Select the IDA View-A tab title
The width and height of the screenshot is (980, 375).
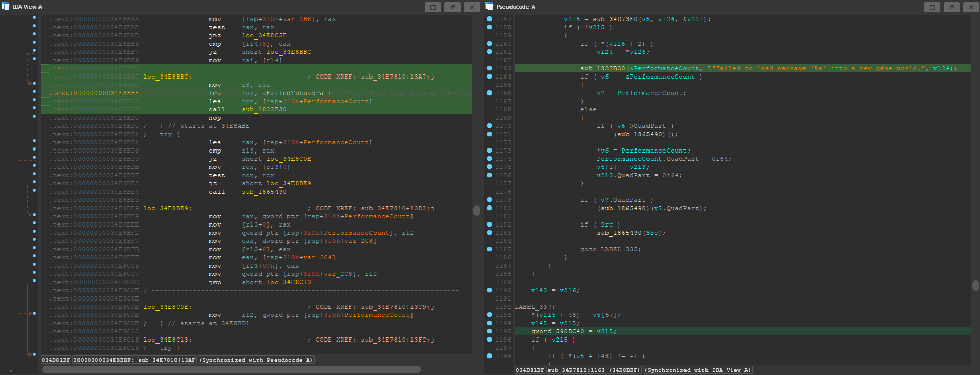coord(27,7)
